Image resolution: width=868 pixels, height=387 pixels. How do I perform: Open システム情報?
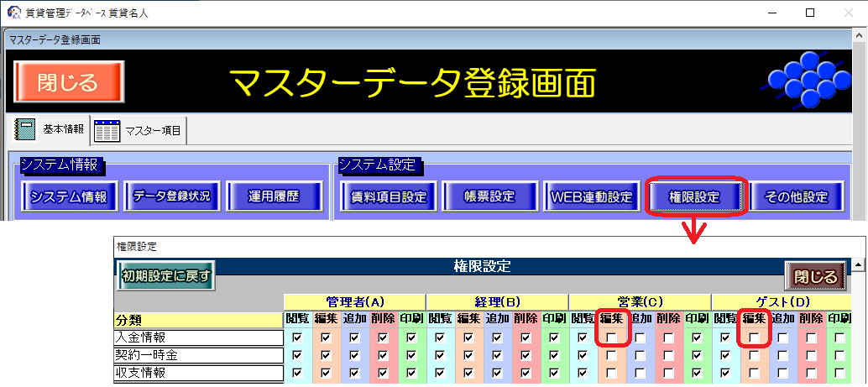coord(69,197)
